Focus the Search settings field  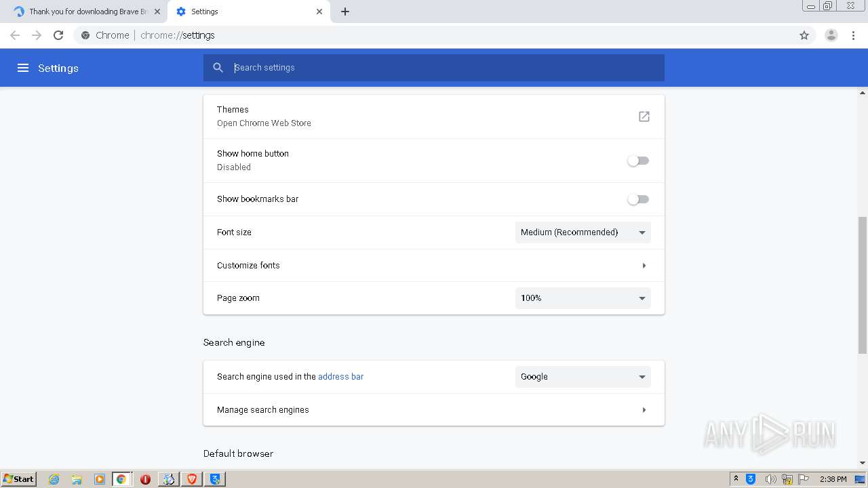(x=434, y=68)
